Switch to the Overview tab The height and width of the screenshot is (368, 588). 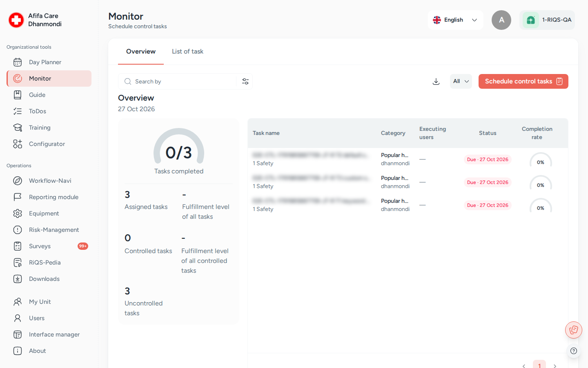[x=141, y=52]
